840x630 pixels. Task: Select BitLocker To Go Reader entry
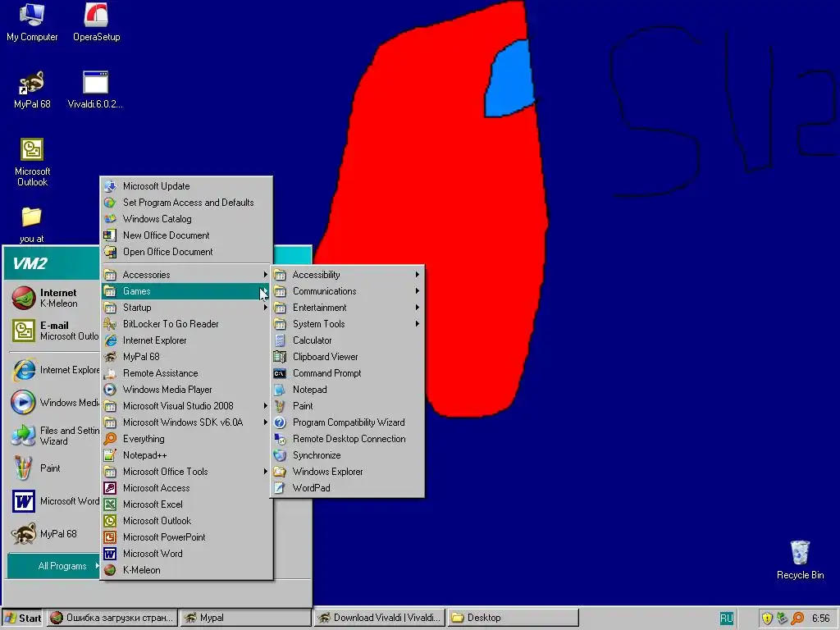point(187,324)
